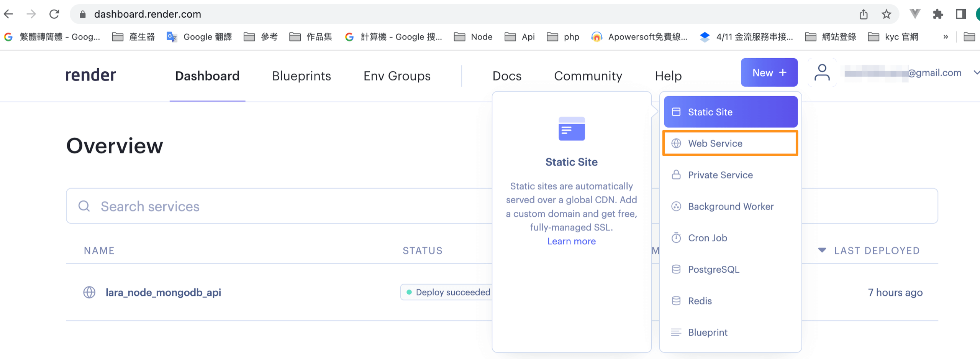Click the share page icon in address bar
Screen dimensions: 980x359
(863, 14)
